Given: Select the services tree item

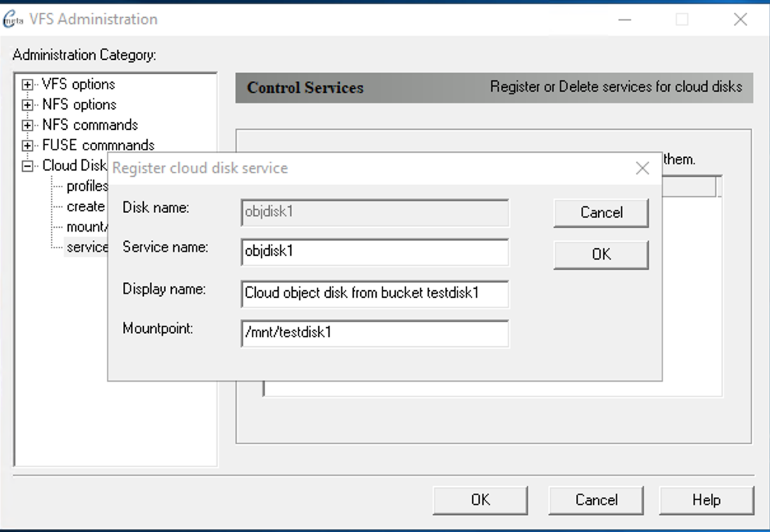Looking at the screenshot, I should pos(87,248).
